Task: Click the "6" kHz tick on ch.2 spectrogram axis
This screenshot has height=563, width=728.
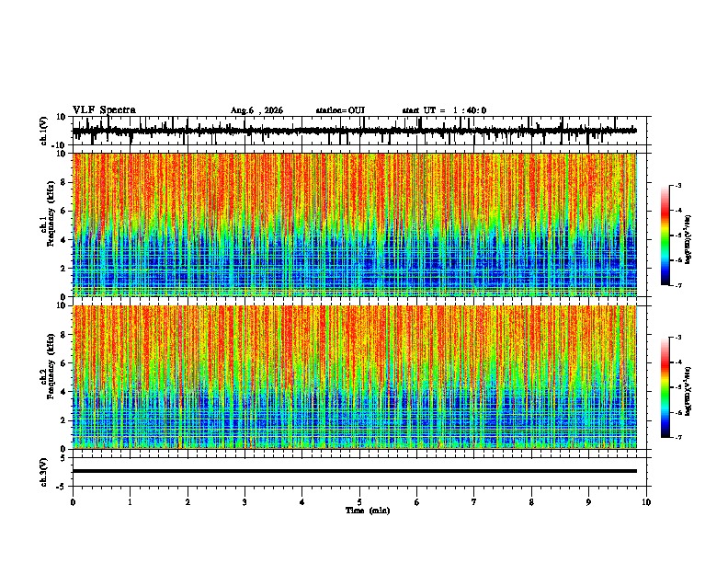Action: [63, 363]
